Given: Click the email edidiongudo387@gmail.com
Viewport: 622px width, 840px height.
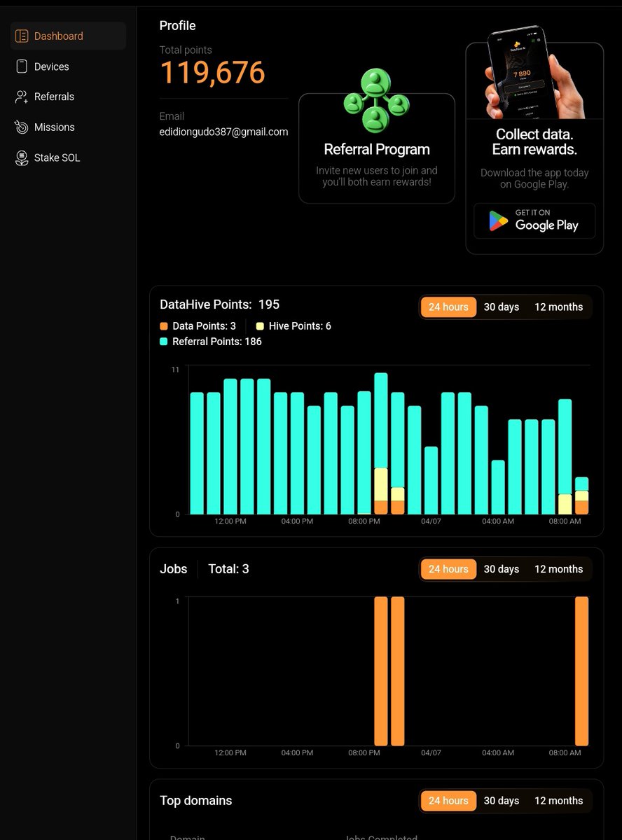Looking at the screenshot, I should [x=223, y=132].
